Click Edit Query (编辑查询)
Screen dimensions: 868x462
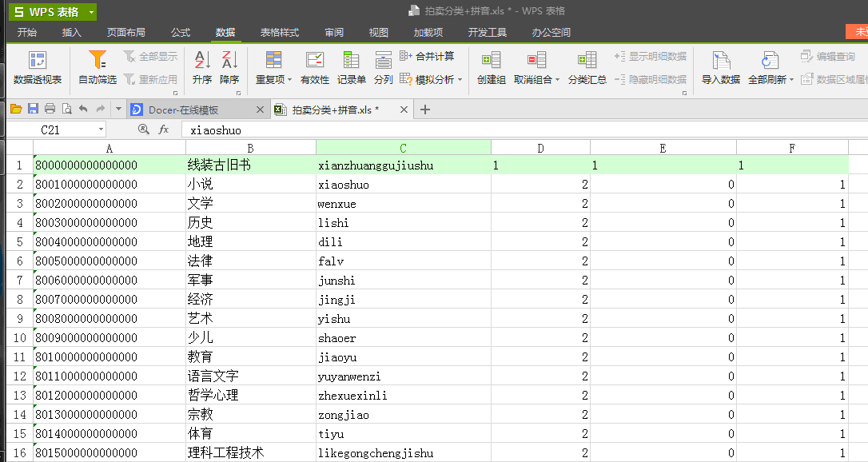(x=828, y=57)
